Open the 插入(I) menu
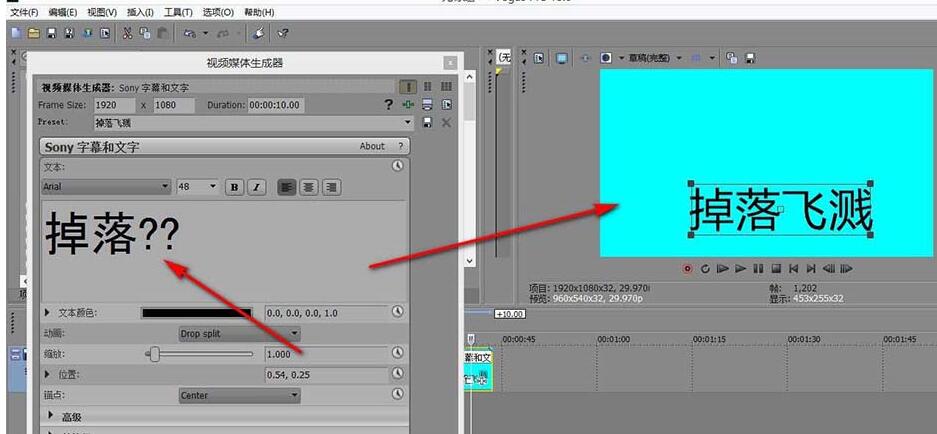 [x=140, y=12]
